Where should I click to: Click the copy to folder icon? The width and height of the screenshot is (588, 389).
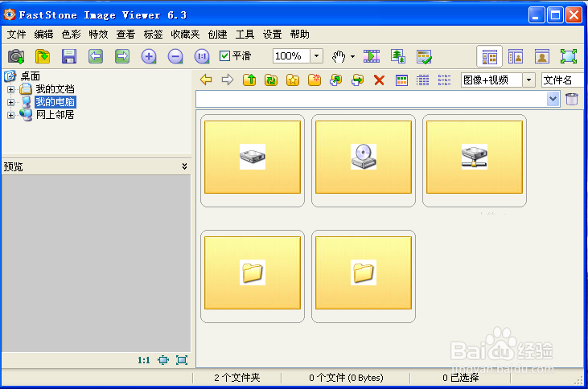(336, 80)
